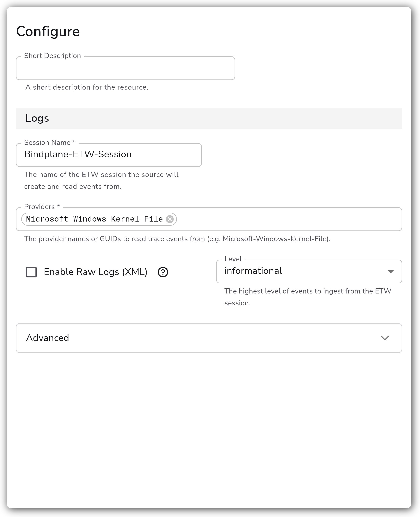Focus the Short Description field
The height and width of the screenshot is (517, 420).
coord(125,68)
